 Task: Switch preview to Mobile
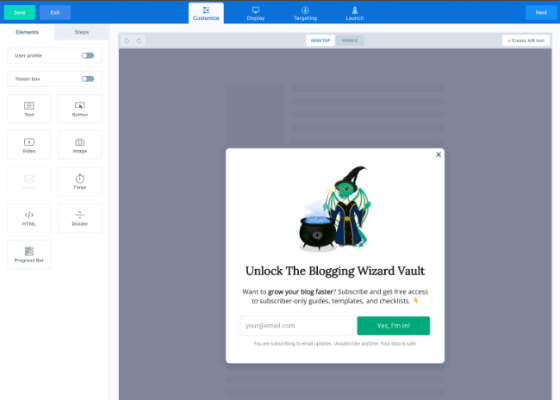[x=350, y=40]
